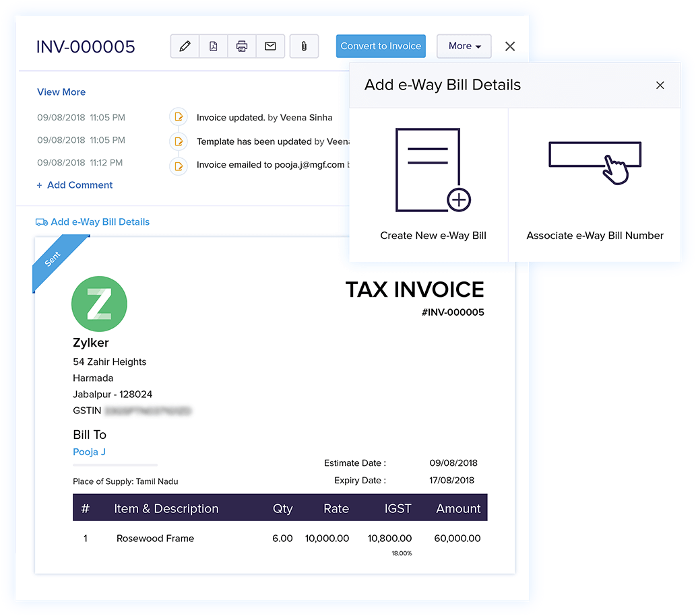Click the View More link
This screenshot has height=616, width=696.
(x=61, y=92)
